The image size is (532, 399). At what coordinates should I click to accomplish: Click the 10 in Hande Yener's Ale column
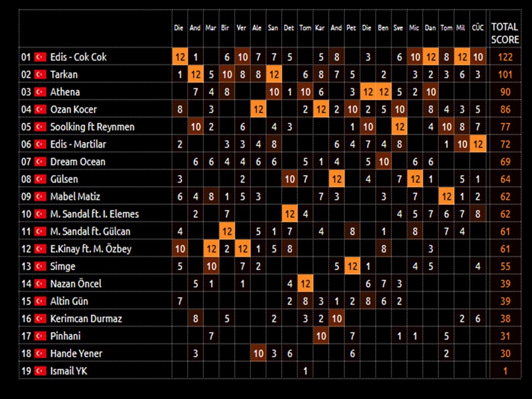pyautogui.click(x=258, y=353)
